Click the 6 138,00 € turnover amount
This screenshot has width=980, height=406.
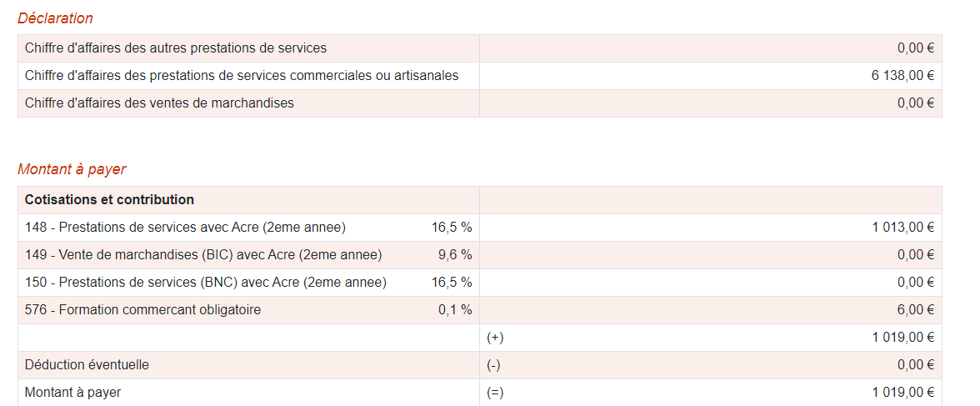point(902,76)
